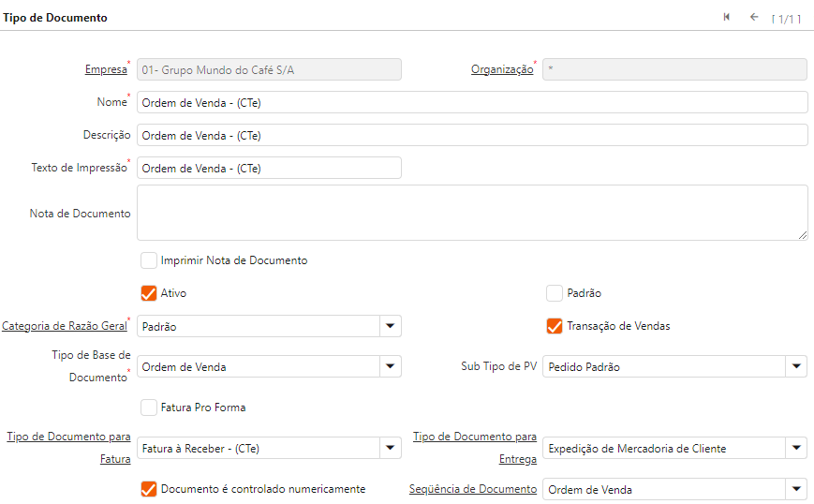Screen dimensions: 814x504
Task: Open the Seqüência de Documento link
Action: 472,489
